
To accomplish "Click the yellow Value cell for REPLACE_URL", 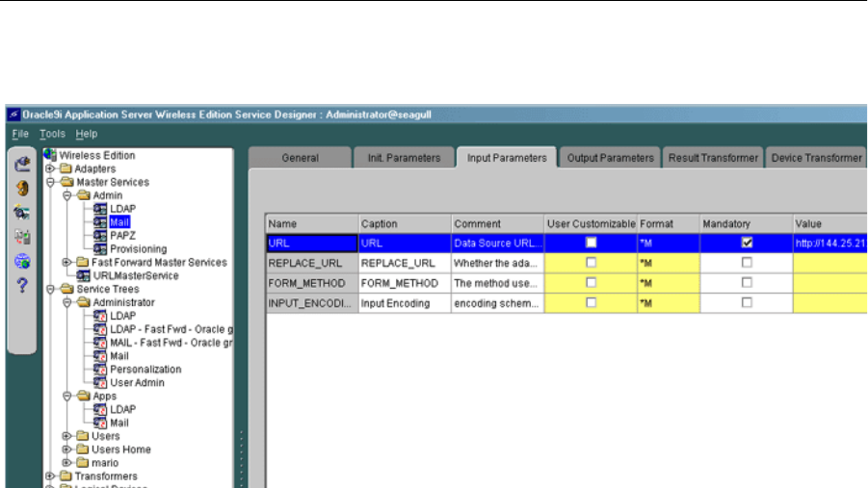I will [x=829, y=263].
